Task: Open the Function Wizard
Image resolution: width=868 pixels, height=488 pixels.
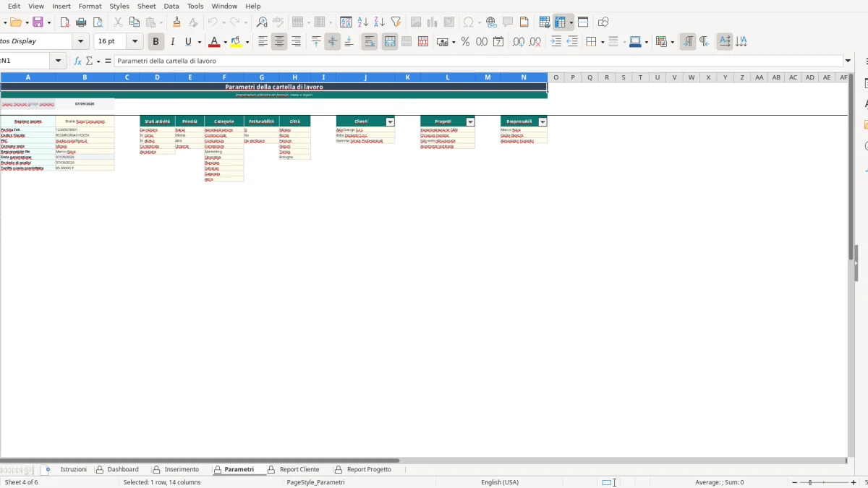Action: click(77, 61)
